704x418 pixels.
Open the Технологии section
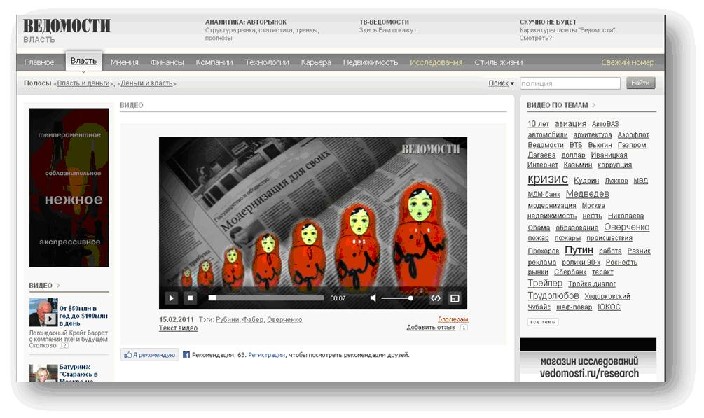click(x=267, y=62)
